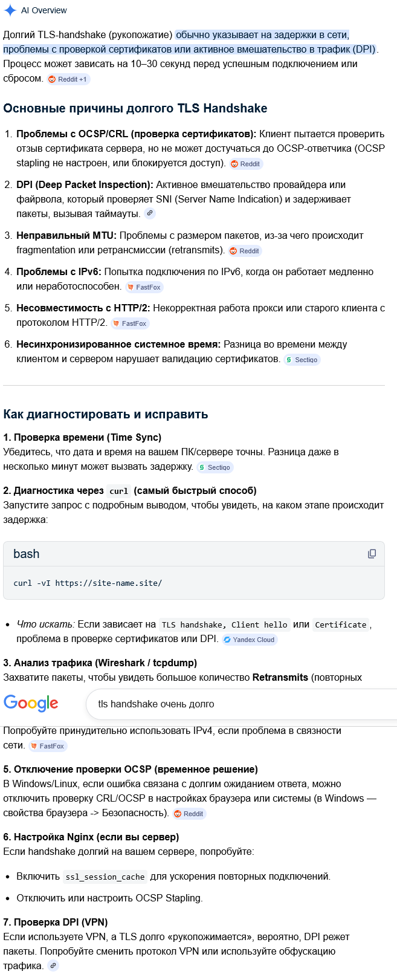Open Sectigo source for unsynchronized system time
The height and width of the screenshot is (980, 397).
pos(302,360)
